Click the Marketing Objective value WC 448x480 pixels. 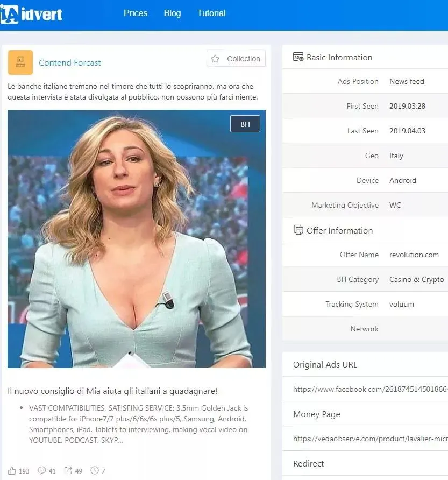(x=395, y=205)
